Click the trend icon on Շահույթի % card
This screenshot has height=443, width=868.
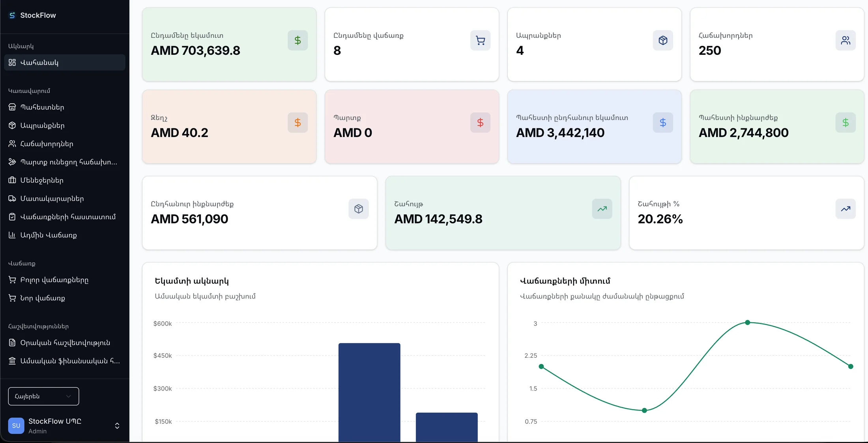point(846,209)
